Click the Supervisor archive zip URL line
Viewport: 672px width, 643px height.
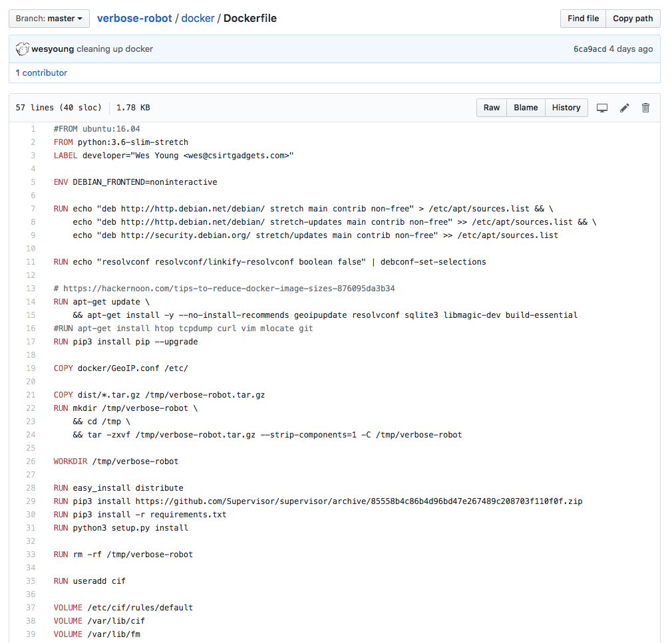[x=318, y=501]
